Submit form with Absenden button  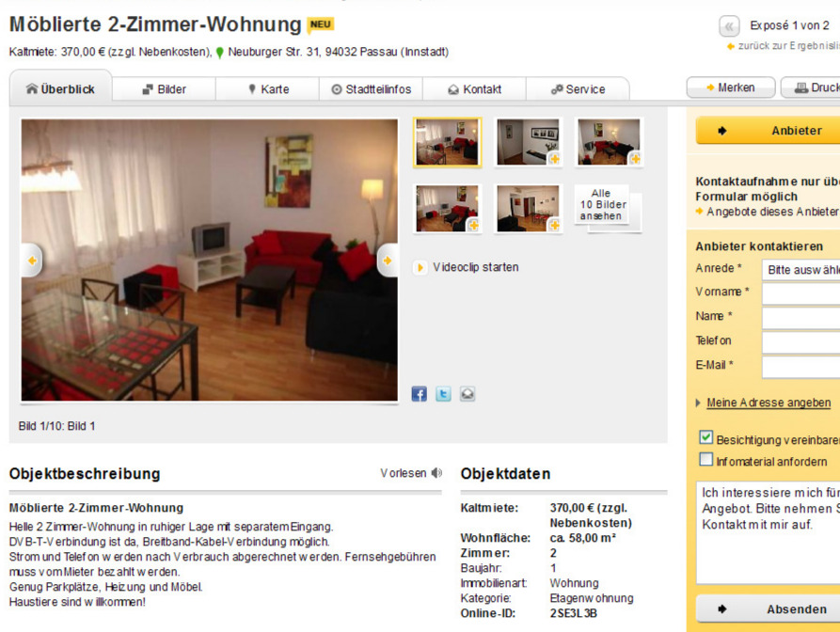769,609
